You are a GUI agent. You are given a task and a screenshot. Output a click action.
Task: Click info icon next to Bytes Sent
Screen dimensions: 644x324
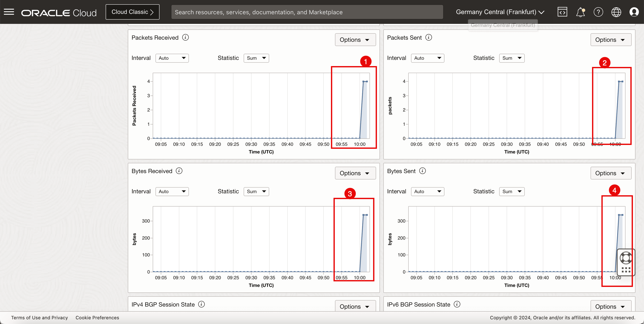(423, 171)
